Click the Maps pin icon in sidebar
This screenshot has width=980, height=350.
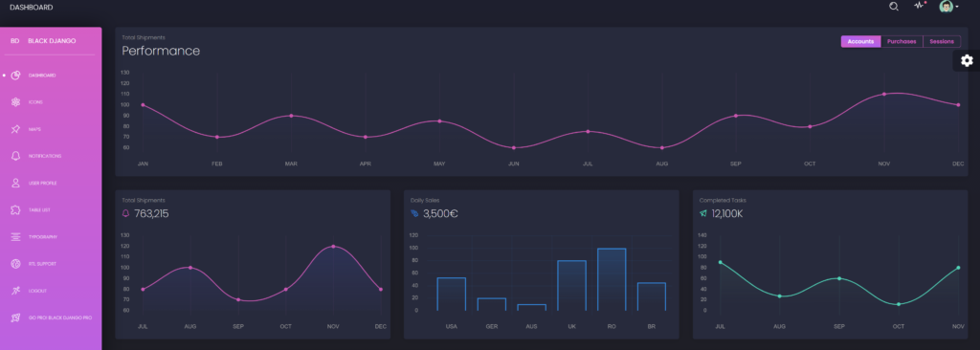pos(15,129)
